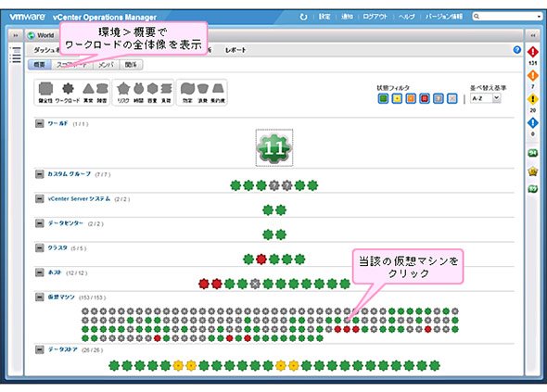This screenshot has width=547, height=392.
Task: Collapse the カスタム グループ section
Action: pyautogui.click(x=40, y=173)
